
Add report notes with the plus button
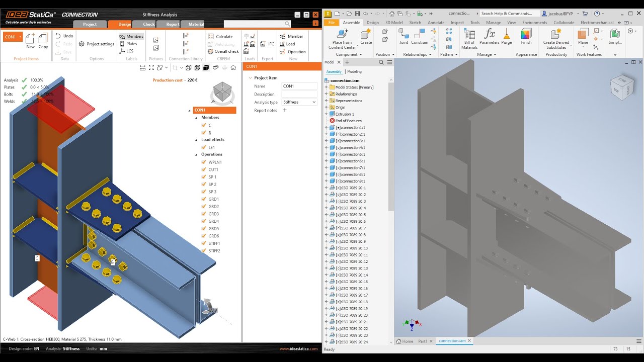click(285, 110)
